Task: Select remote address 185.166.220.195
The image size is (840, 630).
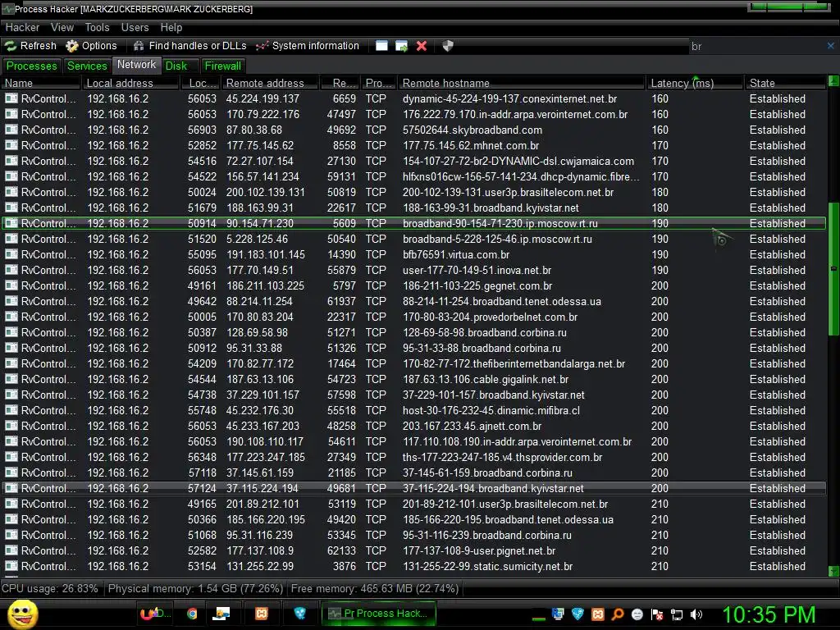Action: [265, 519]
